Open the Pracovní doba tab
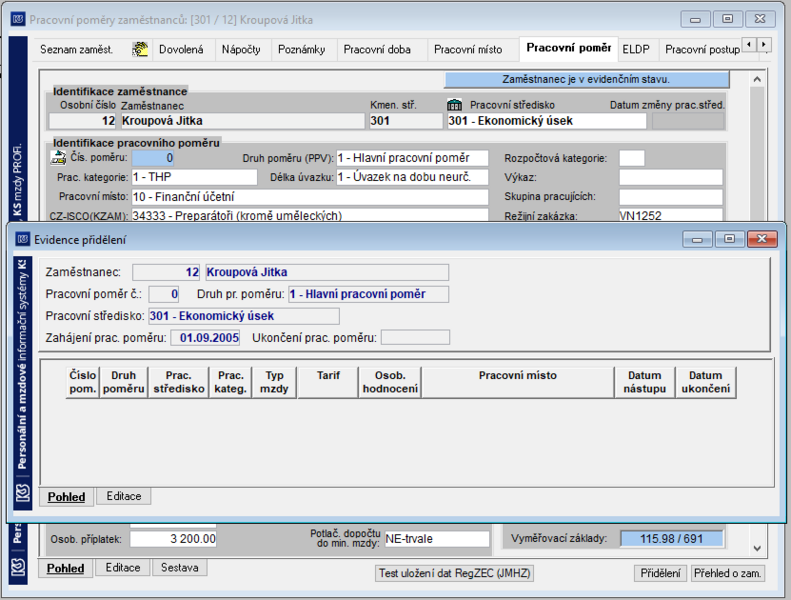The width and height of the screenshot is (791, 600). coord(377,49)
